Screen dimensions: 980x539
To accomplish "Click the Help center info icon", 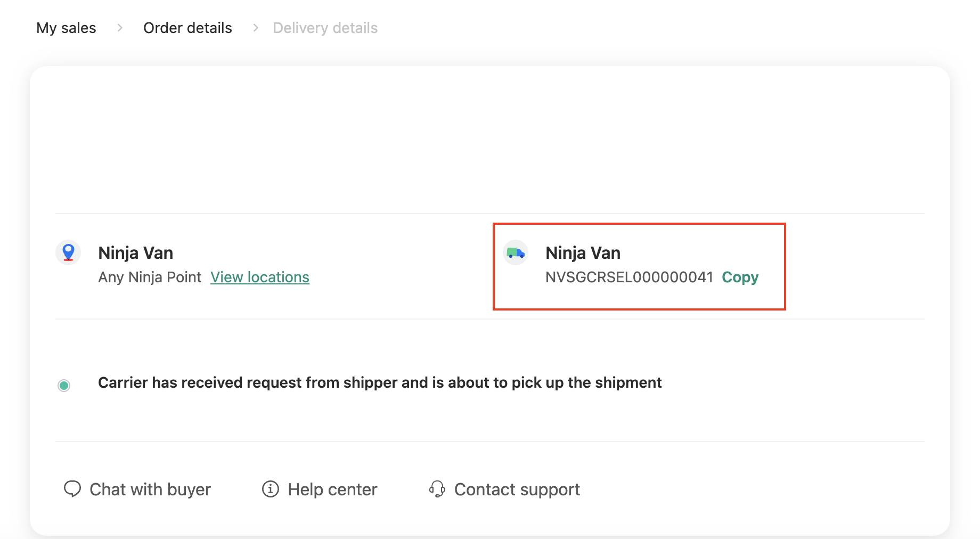I will point(271,488).
